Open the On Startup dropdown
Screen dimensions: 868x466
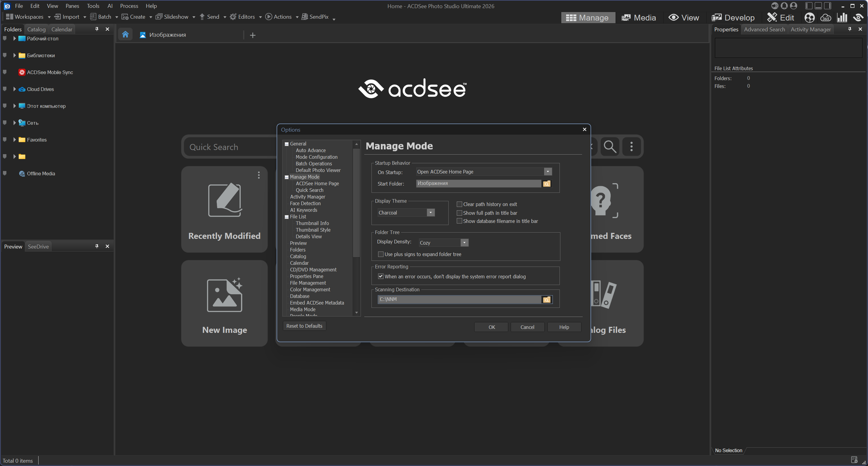pyautogui.click(x=548, y=172)
